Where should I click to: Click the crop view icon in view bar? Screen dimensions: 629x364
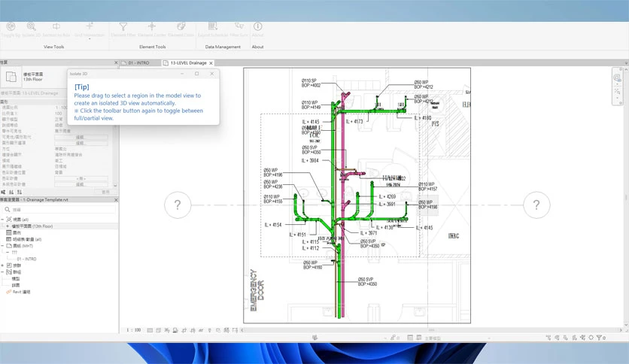point(184,330)
